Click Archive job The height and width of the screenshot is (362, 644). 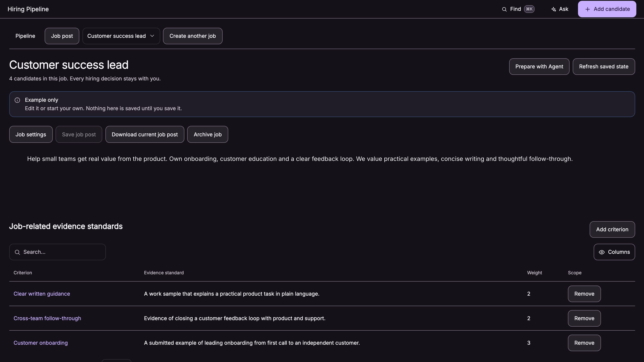207,134
